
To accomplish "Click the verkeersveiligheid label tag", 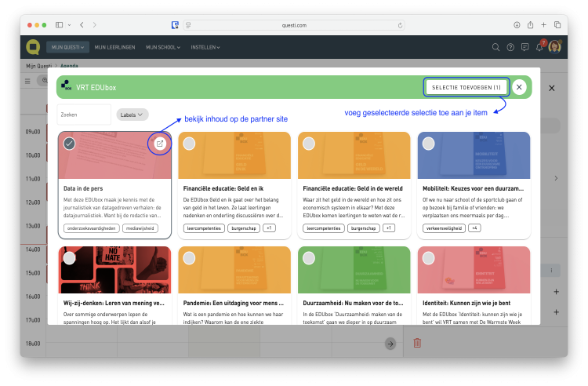I will point(444,228).
